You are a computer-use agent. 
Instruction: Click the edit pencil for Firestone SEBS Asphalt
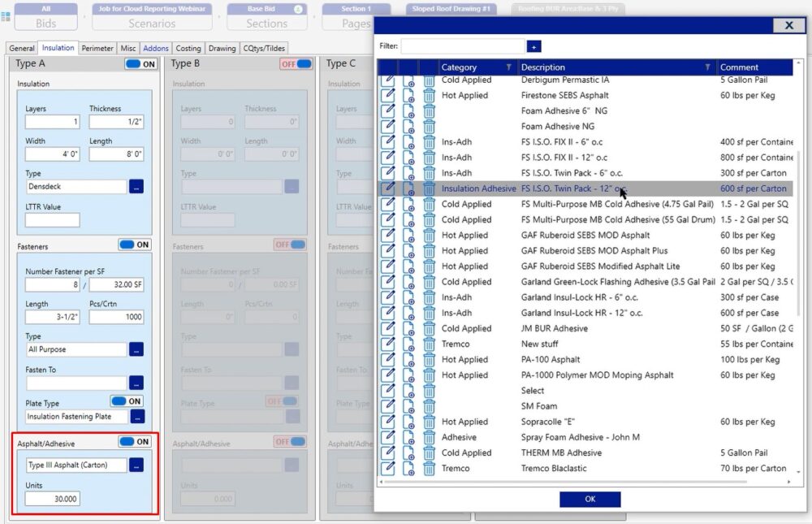point(388,96)
